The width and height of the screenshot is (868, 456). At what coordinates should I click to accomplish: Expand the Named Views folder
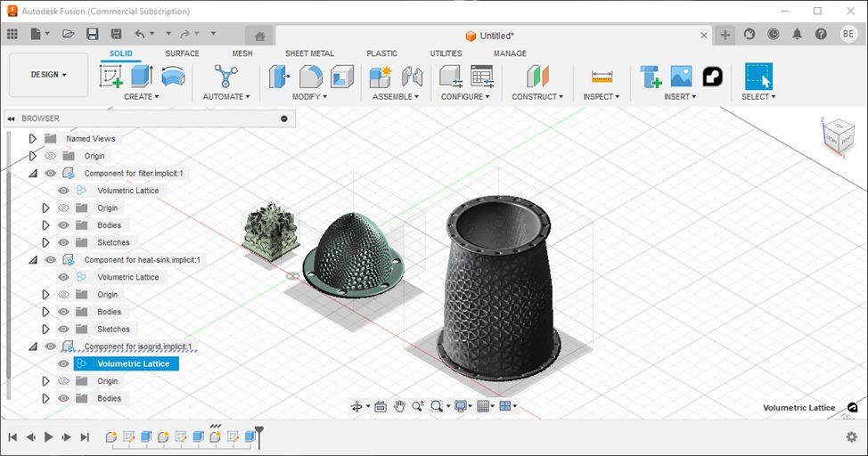(33, 139)
